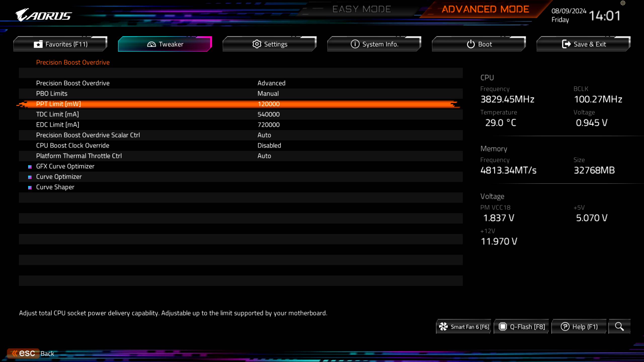Image resolution: width=644 pixels, height=362 pixels.
Task: Toggle Platform Thermal Throttle Ctrl setting
Action: 264,156
